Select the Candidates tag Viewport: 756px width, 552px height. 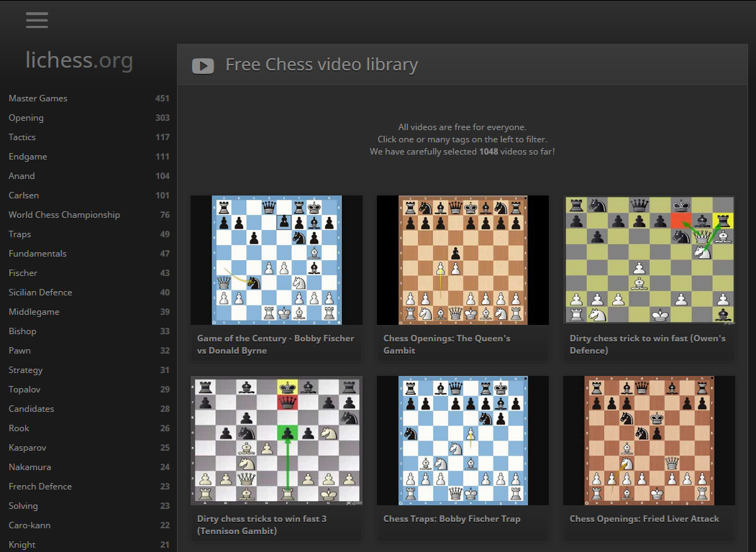coord(88,408)
